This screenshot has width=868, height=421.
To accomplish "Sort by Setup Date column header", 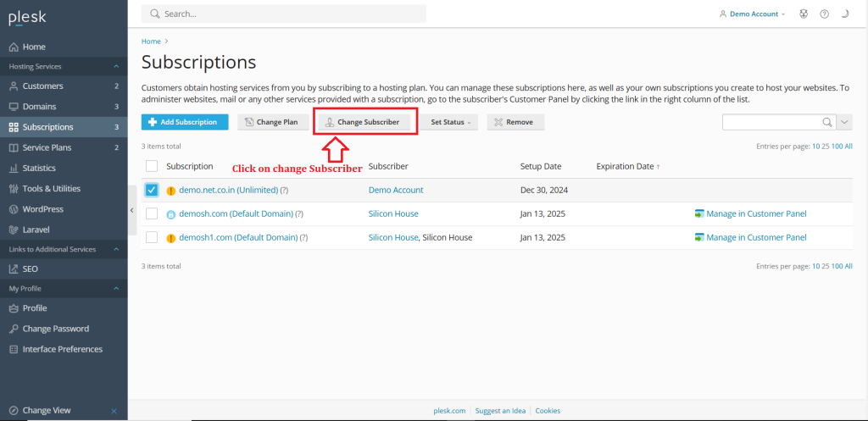I will [541, 166].
